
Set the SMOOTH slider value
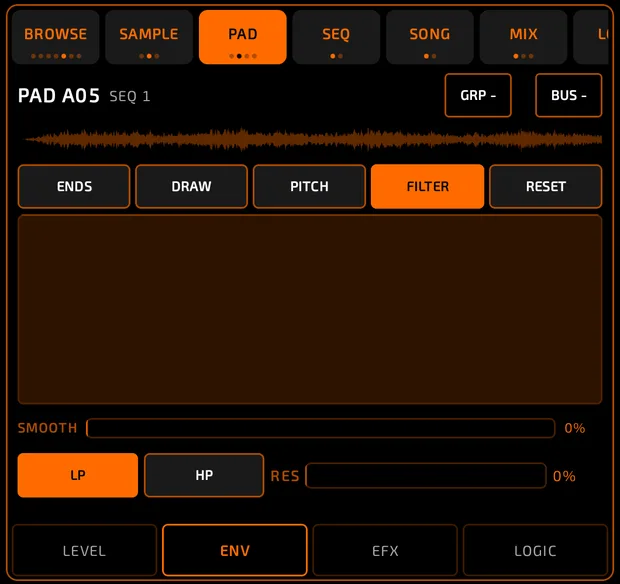[321, 428]
